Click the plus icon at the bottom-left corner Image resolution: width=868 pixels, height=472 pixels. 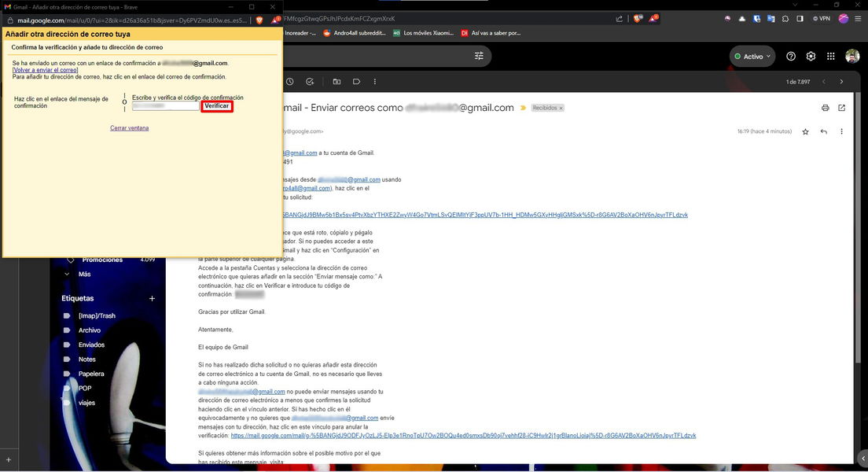pos(9,459)
